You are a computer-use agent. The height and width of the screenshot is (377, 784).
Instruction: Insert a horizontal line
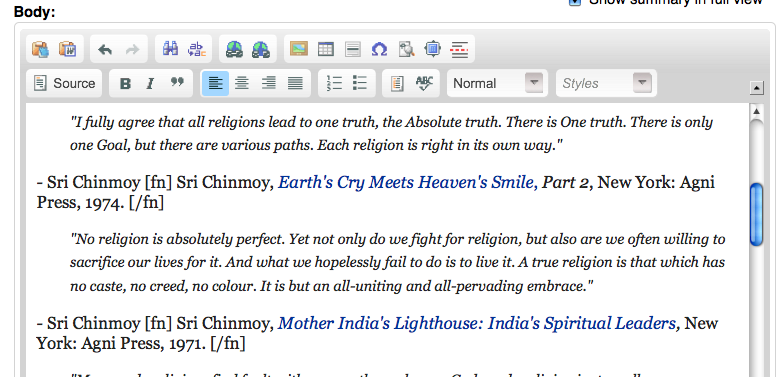(353, 49)
